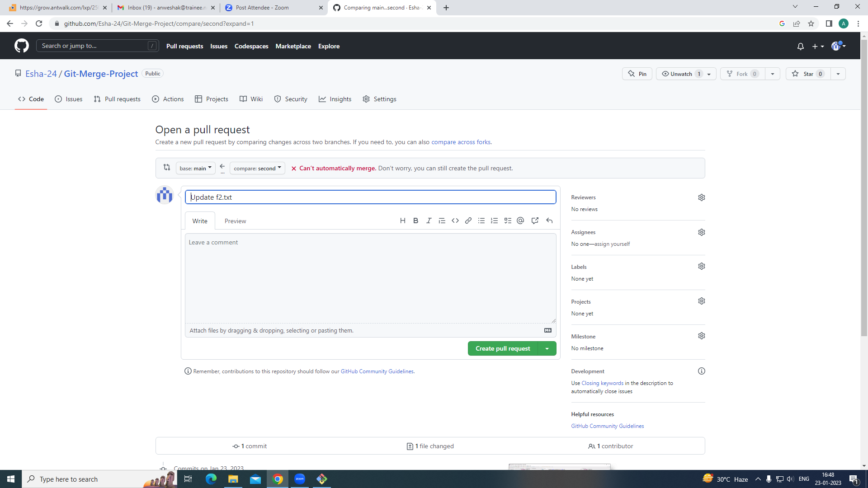Add a bulleted list to comment

pyautogui.click(x=481, y=221)
